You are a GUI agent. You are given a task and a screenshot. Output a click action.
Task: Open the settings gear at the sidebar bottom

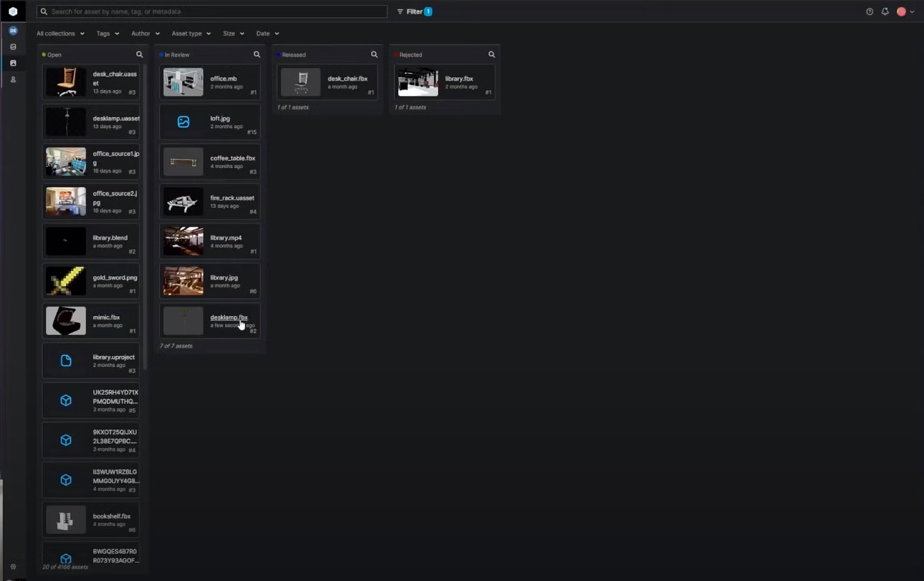click(x=13, y=566)
